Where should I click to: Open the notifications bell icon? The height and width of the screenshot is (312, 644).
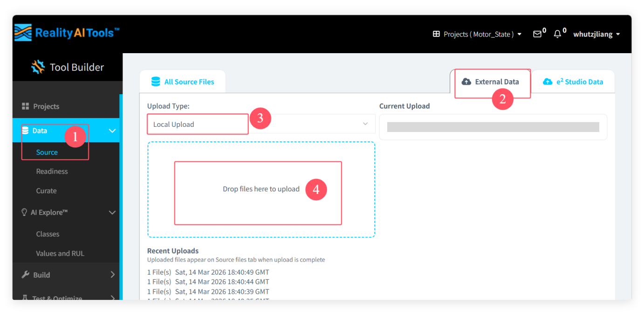[x=557, y=34]
